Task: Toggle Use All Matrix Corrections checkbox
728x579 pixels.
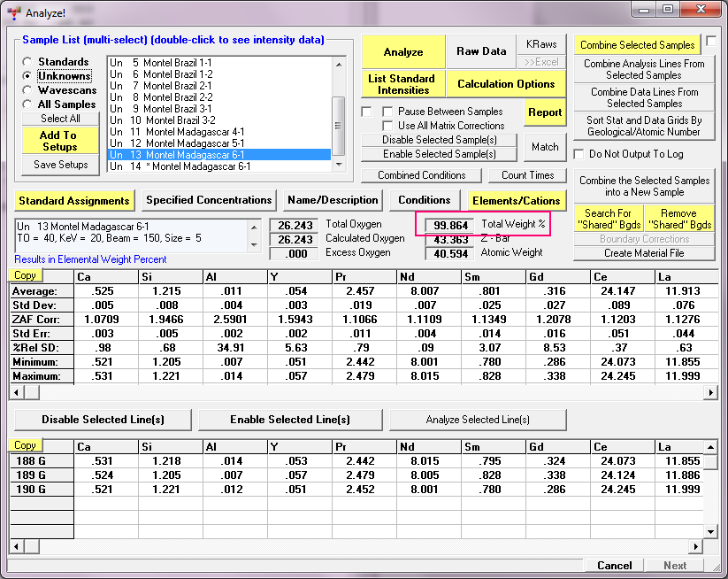Action: [x=387, y=126]
